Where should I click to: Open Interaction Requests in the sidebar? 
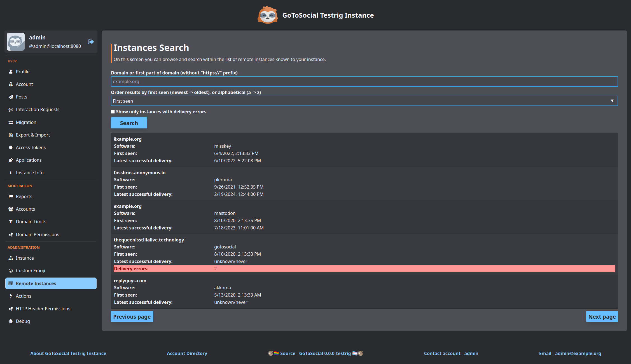click(x=38, y=109)
